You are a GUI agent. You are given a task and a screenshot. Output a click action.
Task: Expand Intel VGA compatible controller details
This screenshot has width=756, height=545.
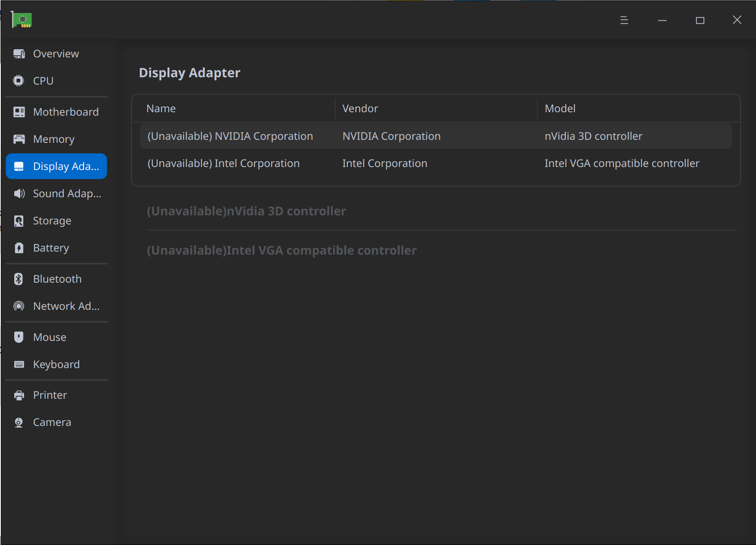click(282, 250)
